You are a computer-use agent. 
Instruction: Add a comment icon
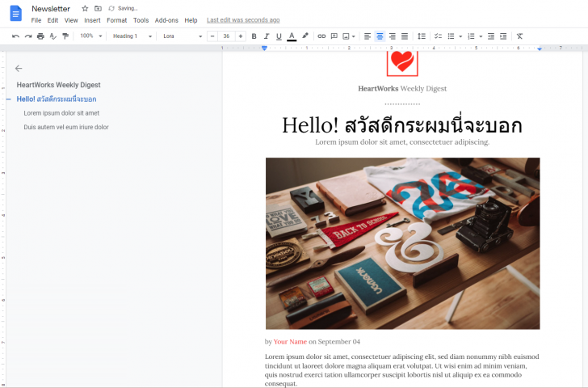[x=334, y=36]
